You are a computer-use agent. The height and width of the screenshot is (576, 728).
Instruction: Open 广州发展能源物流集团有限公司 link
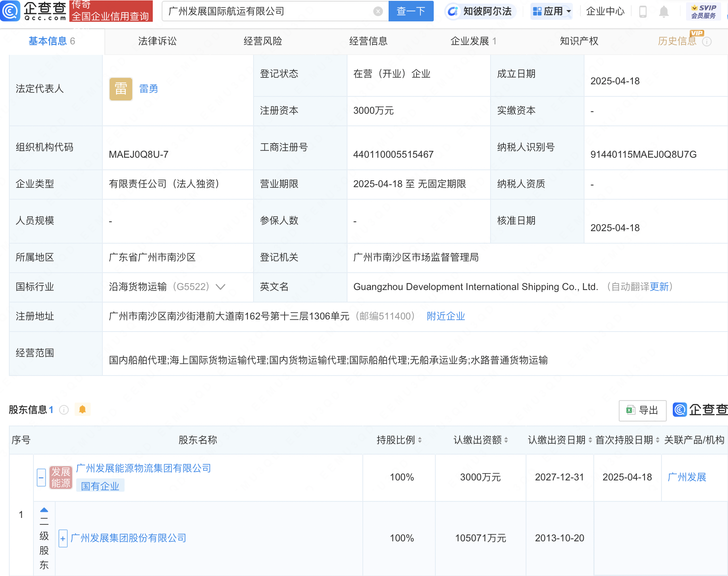coord(144,468)
